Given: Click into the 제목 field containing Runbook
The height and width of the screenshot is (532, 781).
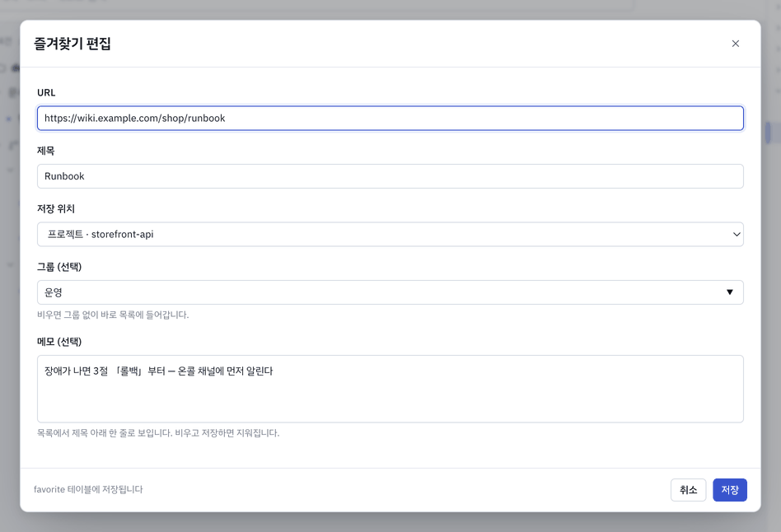Looking at the screenshot, I should point(390,176).
